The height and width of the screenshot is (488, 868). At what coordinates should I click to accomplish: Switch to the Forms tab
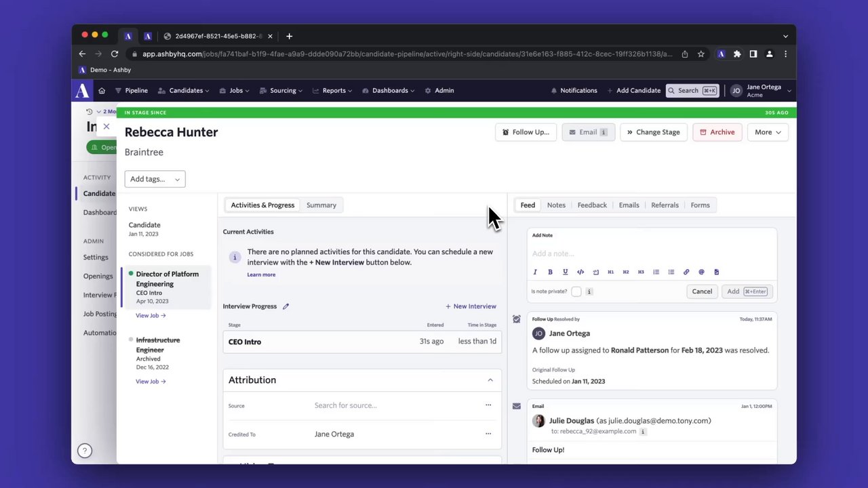pyautogui.click(x=700, y=205)
